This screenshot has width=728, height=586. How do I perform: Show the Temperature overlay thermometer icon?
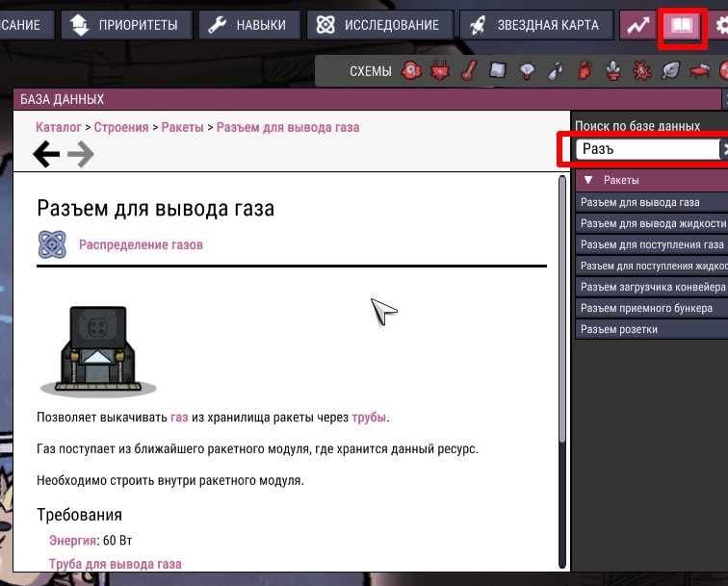[469, 71]
